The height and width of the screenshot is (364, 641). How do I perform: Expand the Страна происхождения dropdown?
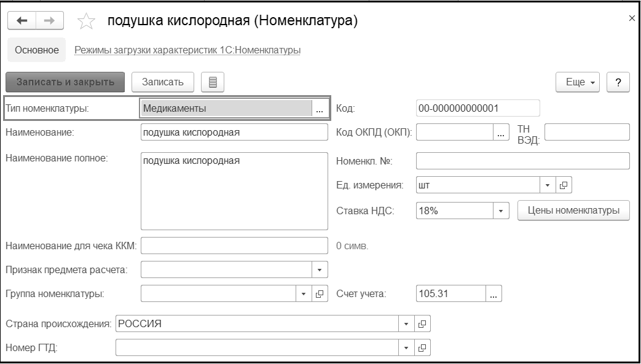(x=406, y=323)
